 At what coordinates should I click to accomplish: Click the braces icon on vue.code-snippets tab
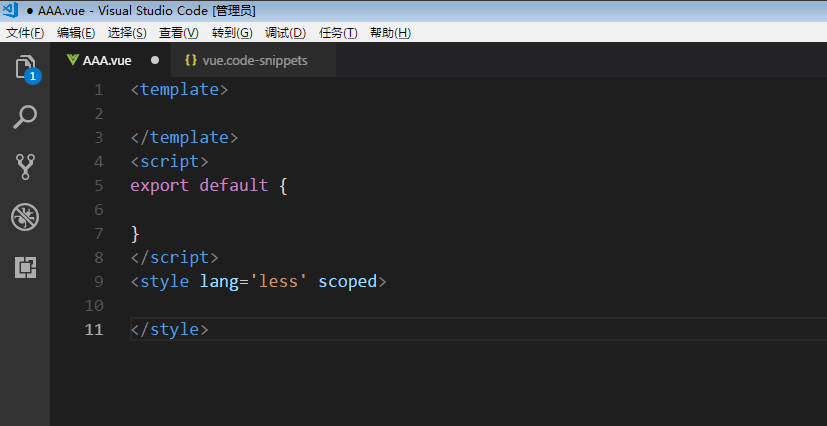[191, 60]
